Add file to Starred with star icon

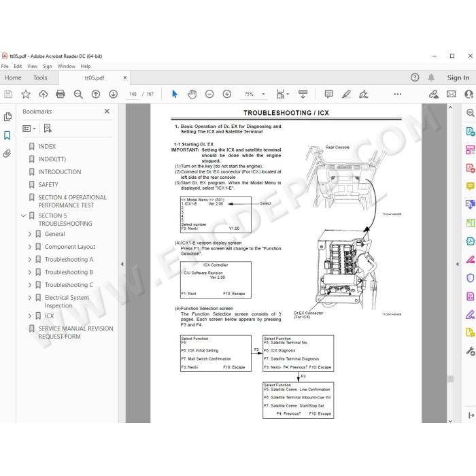tap(26, 94)
